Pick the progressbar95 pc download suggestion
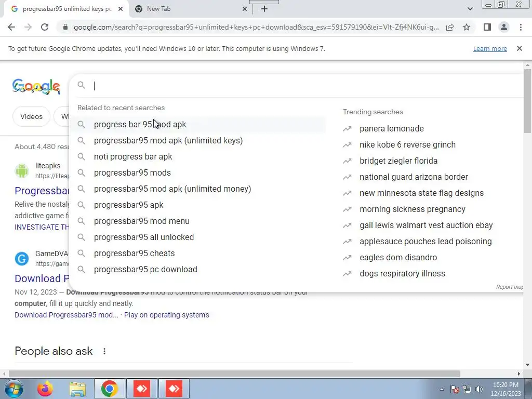The width and height of the screenshot is (532, 399). [197, 270]
